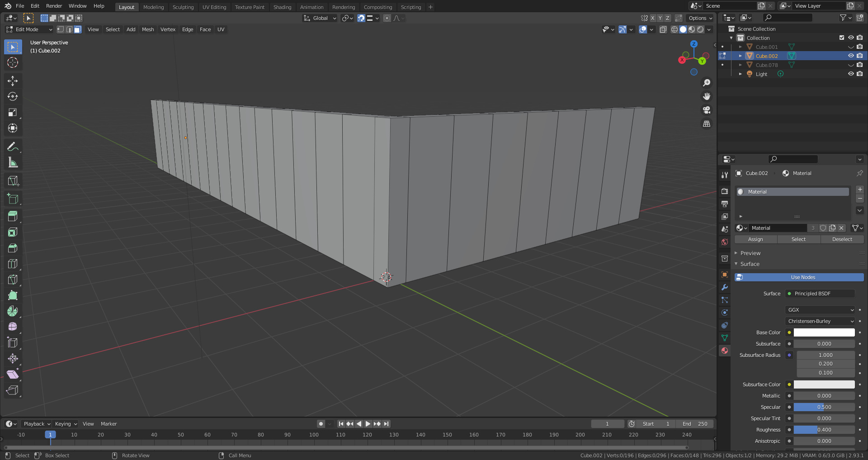The image size is (868, 460).
Task: Open the GGX distribution dropdown
Action: coord(820,310)
